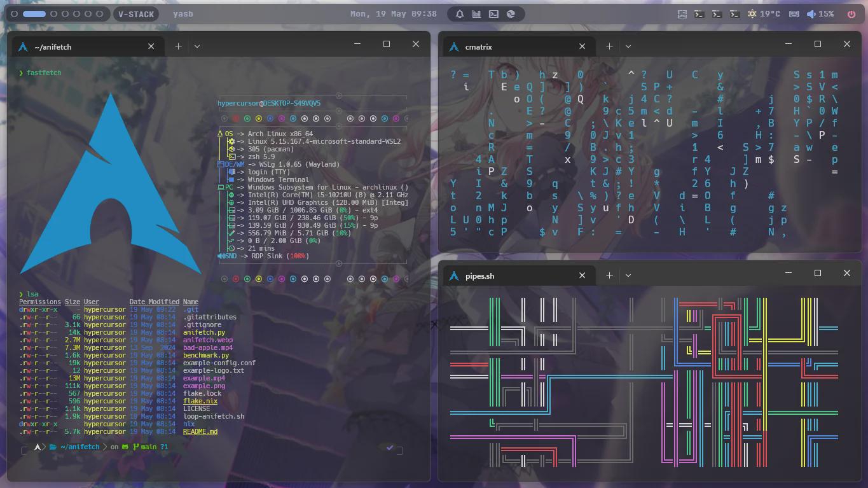Add a new tab in pipes.sh window
Screen dimensions: 868x488
click(609, 275)
